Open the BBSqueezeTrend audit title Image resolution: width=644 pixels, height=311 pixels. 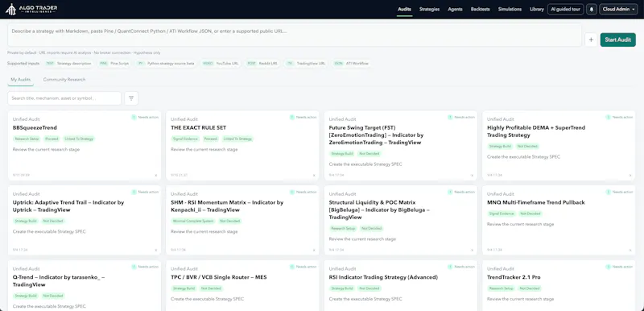pos(35,128)
